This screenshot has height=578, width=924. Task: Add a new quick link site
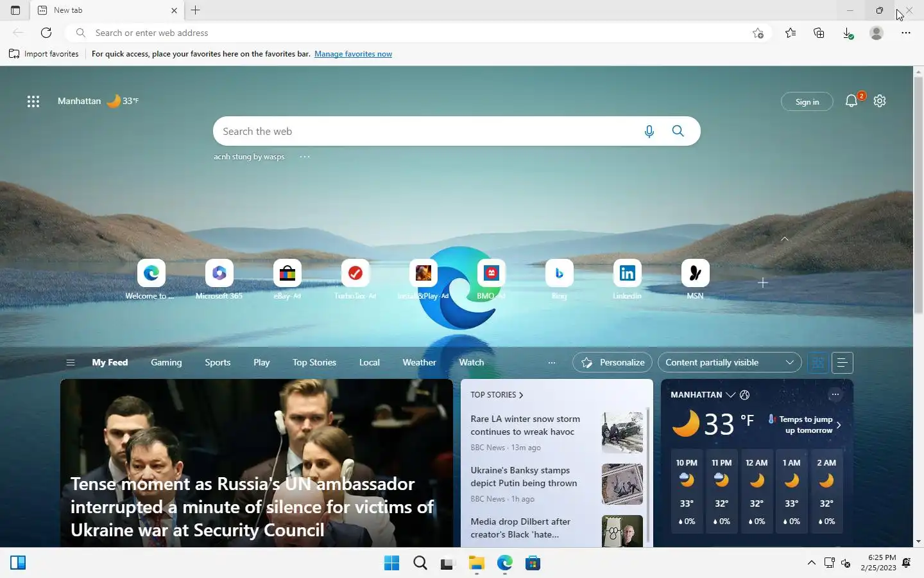click(x=763, y=283)
